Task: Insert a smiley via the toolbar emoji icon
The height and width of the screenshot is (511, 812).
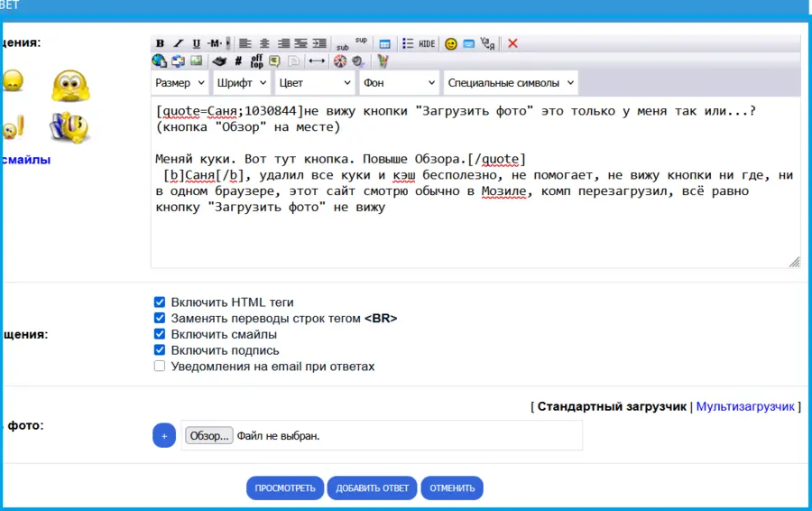Action: coord(450,43)
